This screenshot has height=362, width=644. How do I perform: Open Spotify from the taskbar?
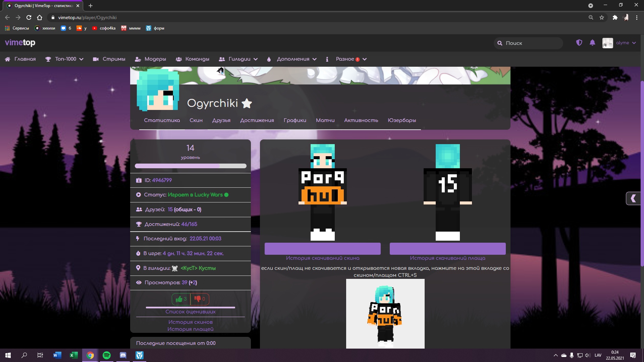tap(107, 355)
